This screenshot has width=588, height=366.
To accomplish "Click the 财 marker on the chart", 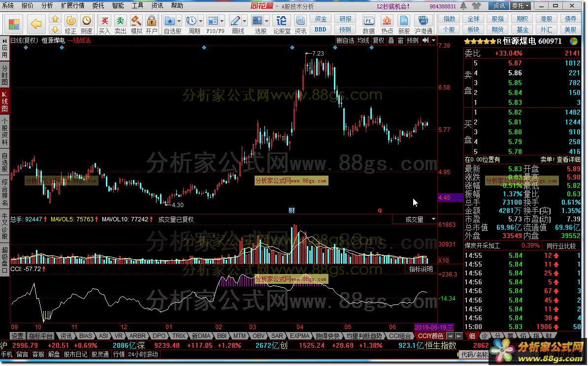I will click(292, 211).
